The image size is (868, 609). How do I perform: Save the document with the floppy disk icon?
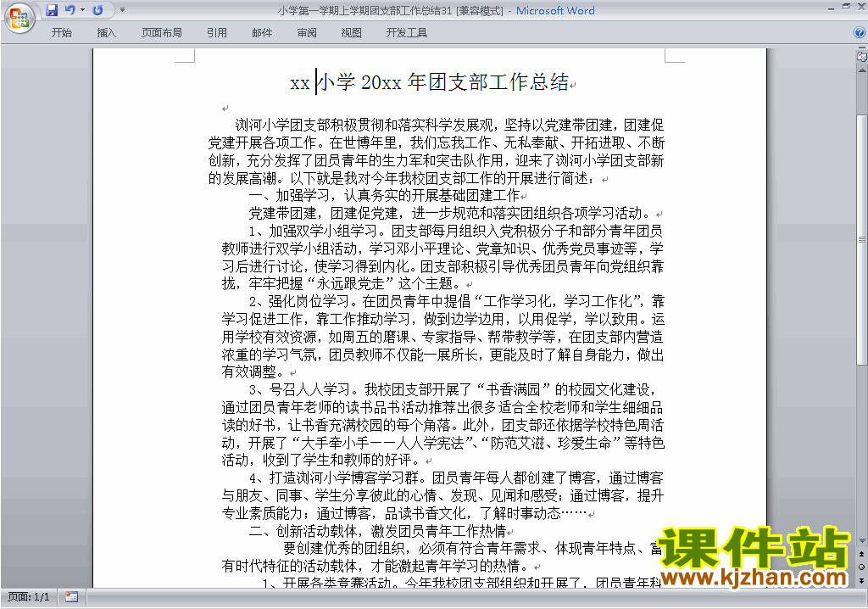(52, 10)
